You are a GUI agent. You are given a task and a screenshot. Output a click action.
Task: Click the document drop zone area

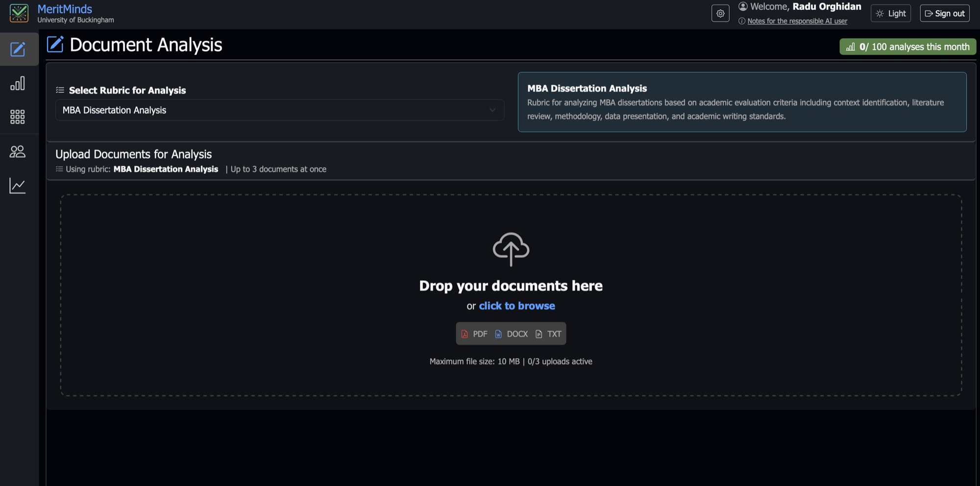tap(511, 295)
